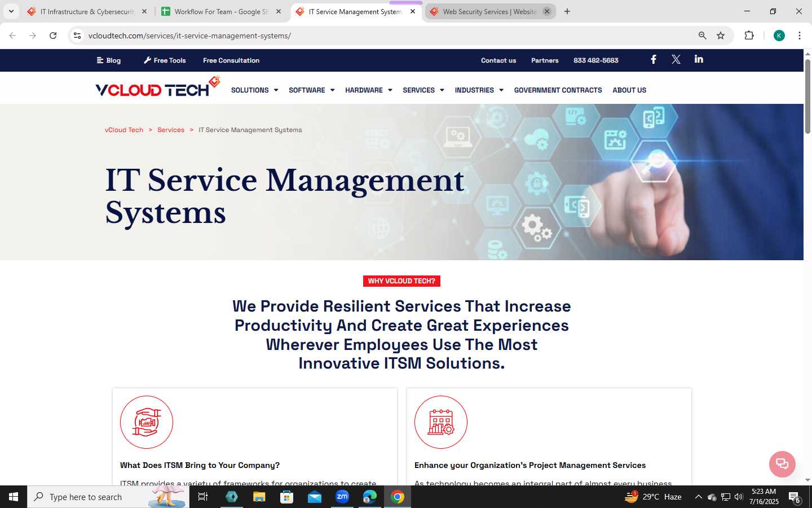Click the WHY VCLOUD TECH? badge
The image size is (812, 508).
tap(401, 281)
